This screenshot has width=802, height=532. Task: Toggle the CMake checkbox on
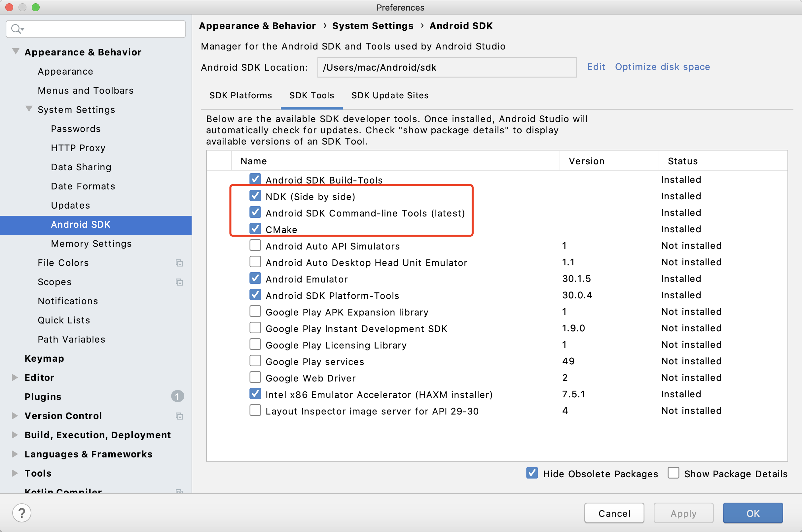(254, 229)
